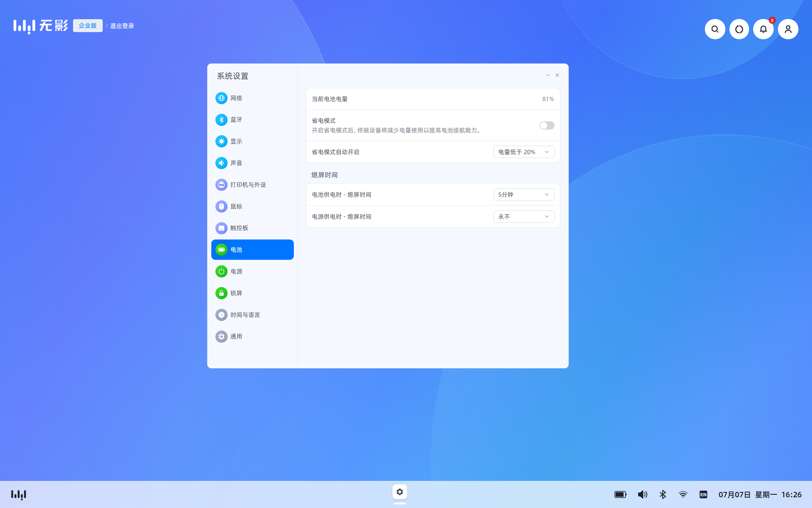Click the 电池供电时 - 熄屏时间 label
Screen dimensions: 812x508
(x=342, y=195)
